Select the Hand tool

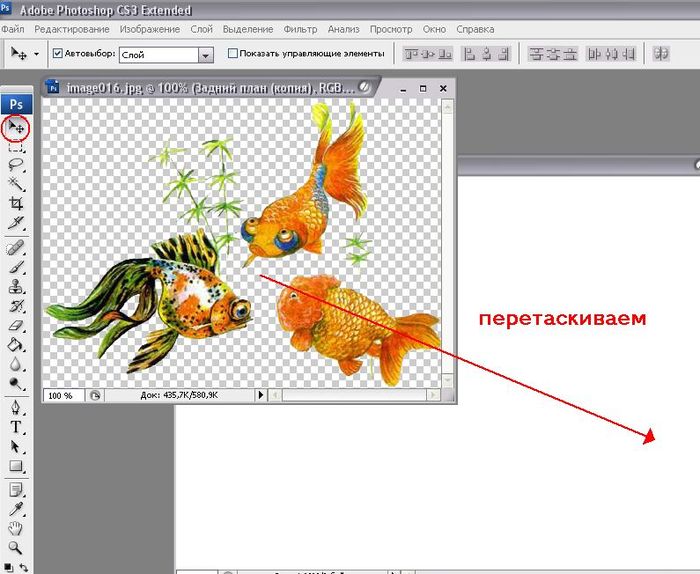(16, 528)
